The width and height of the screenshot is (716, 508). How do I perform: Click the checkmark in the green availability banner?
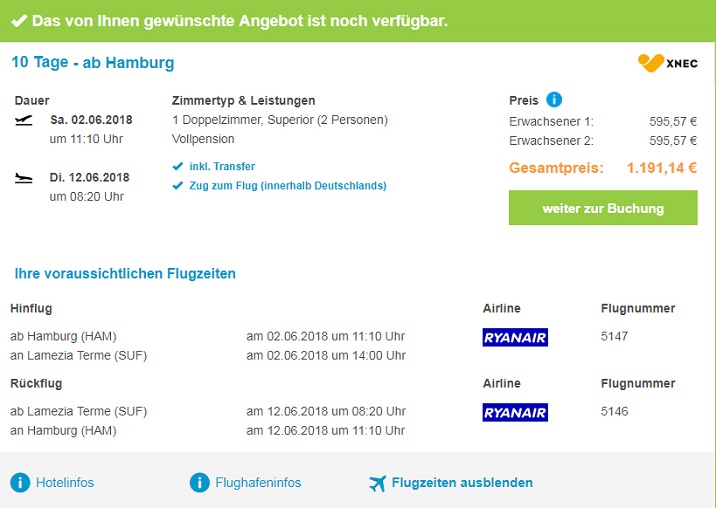click(18, 21)
